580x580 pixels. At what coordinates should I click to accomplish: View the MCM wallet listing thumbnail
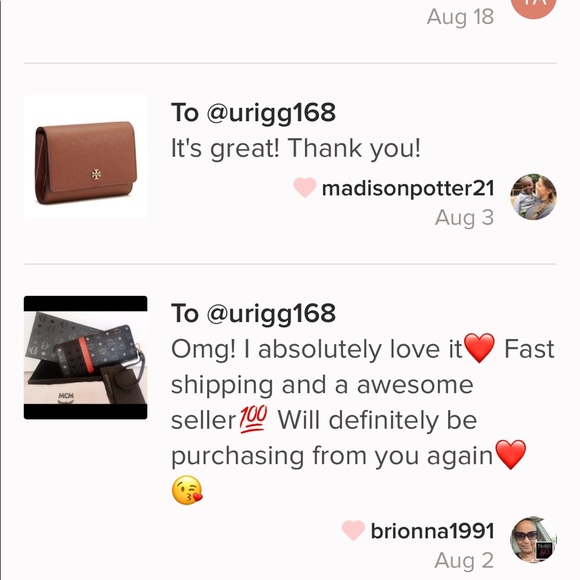[85, 357]
